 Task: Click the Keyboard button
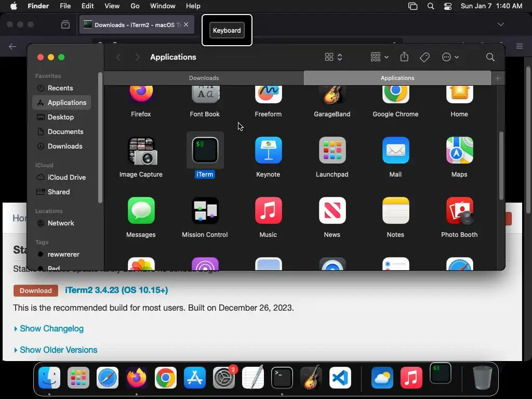pos(227,30)
